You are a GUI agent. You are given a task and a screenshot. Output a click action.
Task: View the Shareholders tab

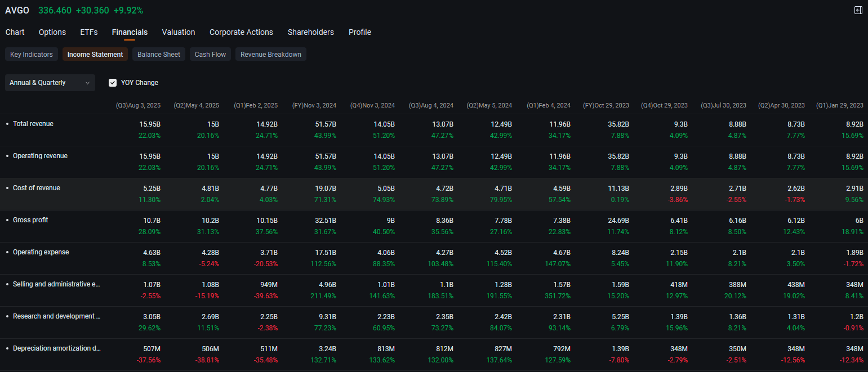[310, 32]
